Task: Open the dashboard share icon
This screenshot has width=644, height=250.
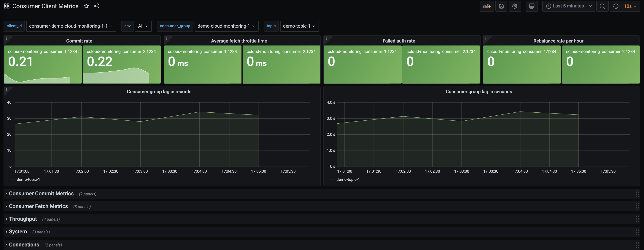Action: (x=96, y=6)
